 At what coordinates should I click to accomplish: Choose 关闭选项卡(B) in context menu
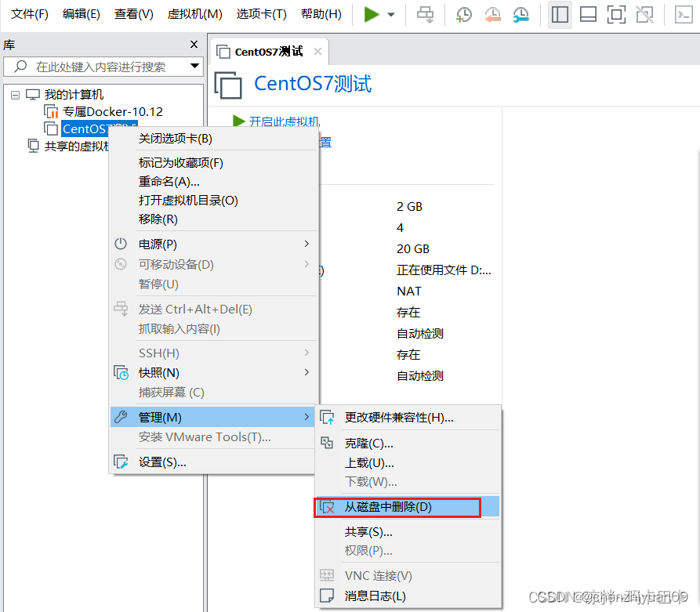[176, 139]
